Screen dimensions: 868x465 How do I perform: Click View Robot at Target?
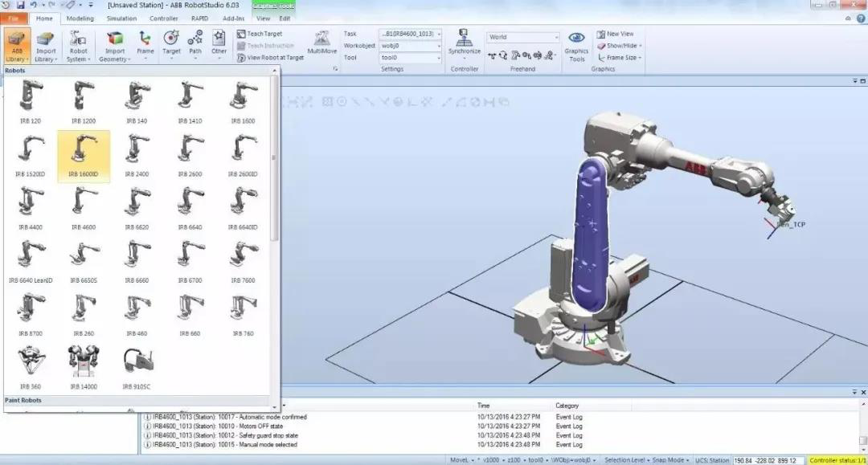click(270, 58)
